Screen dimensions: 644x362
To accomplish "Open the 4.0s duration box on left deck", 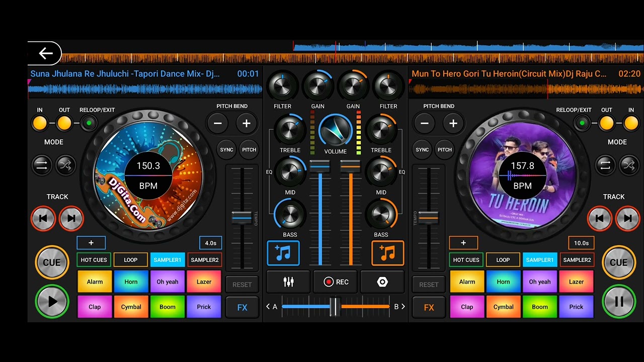I will (210, 243).
